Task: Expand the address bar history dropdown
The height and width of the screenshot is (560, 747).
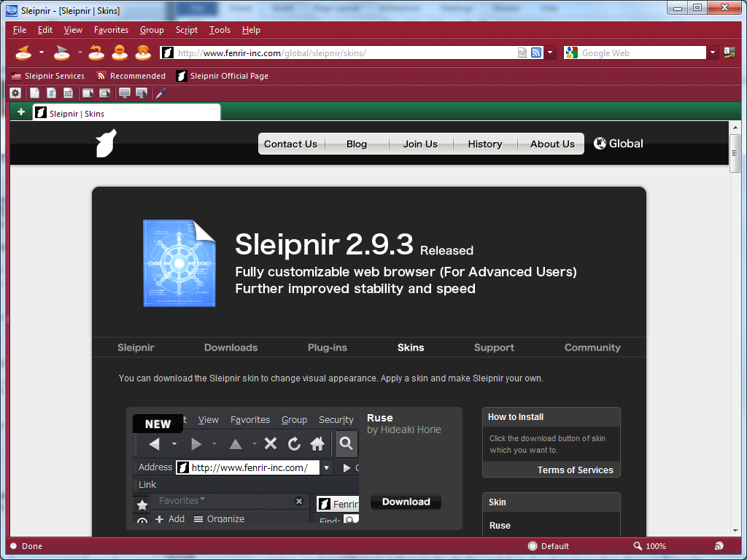Action: (x=551, y=52)
